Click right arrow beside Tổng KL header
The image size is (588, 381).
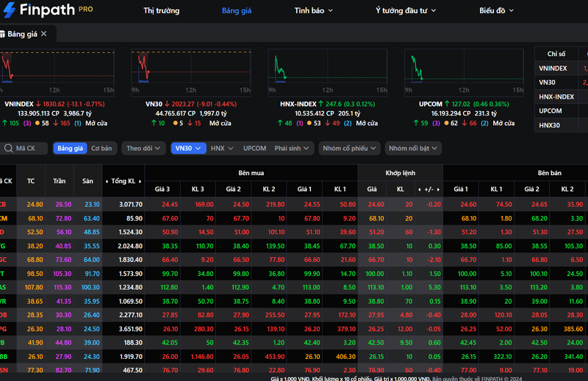pyautogui.click(x=140, y=181)
